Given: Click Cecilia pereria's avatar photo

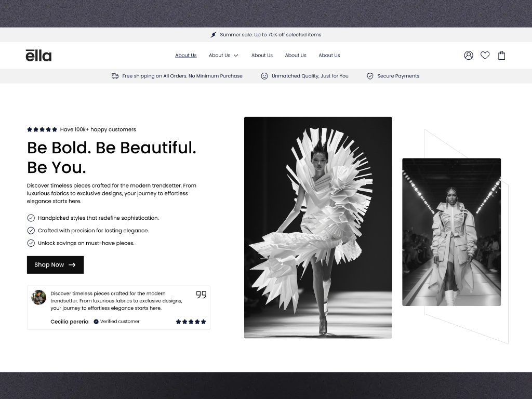Looking at the screenshot, I should pyautogui.click(x=38, y=297).
